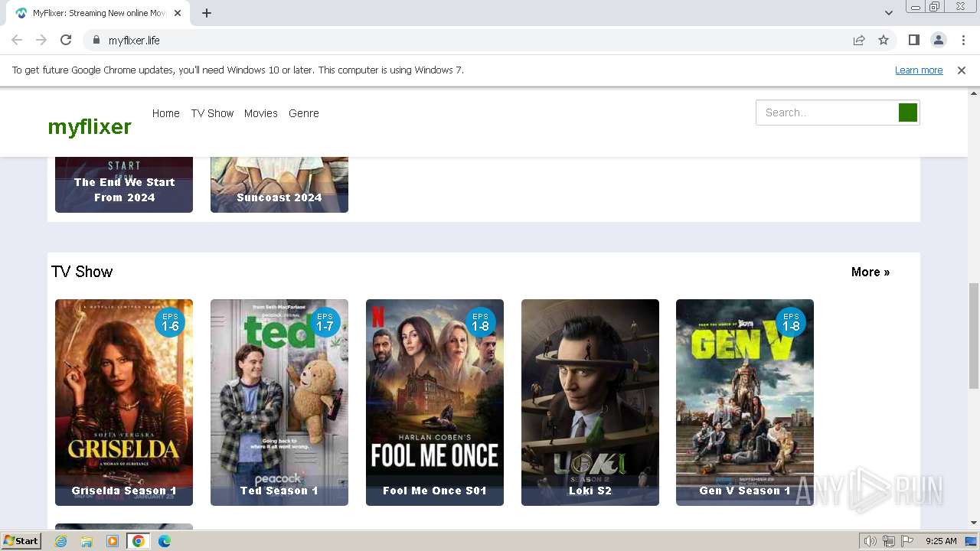Focus the Search input field
This screenshot has width=980, height=551.
coord(827,112)
